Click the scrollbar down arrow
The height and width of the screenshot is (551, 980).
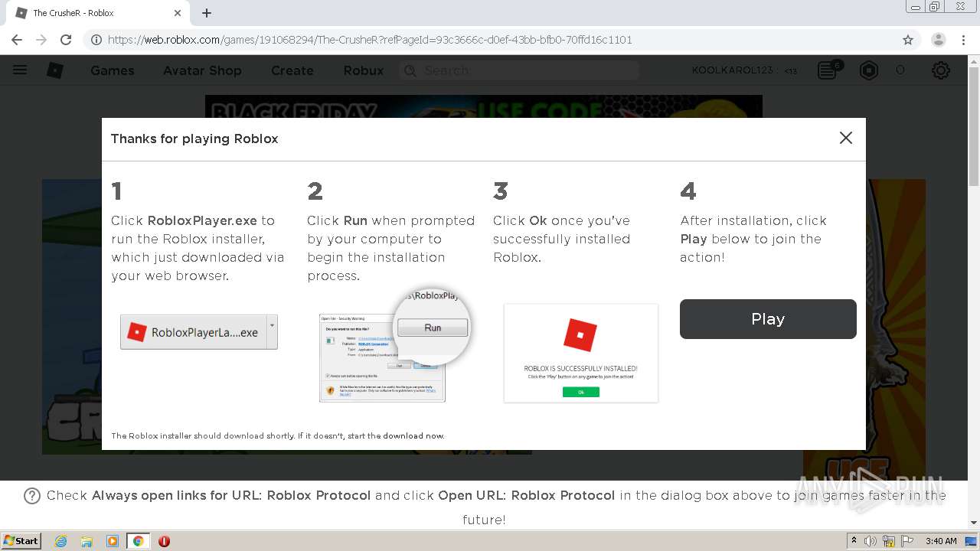pyautogui.click(x=974, y=523)
